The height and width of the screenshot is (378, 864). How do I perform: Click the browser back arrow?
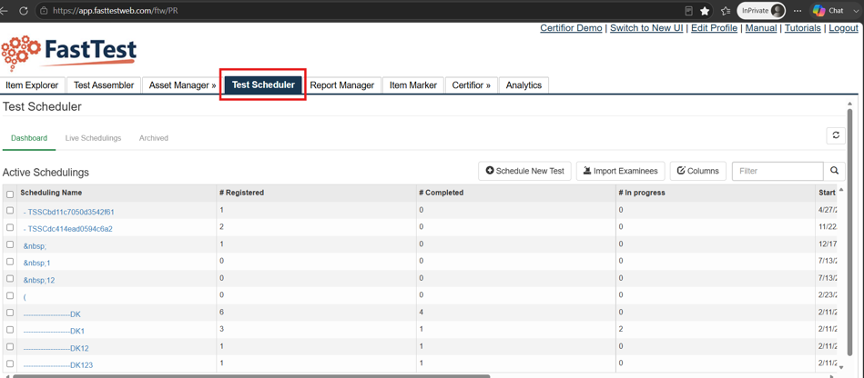[x=4, y=10]
